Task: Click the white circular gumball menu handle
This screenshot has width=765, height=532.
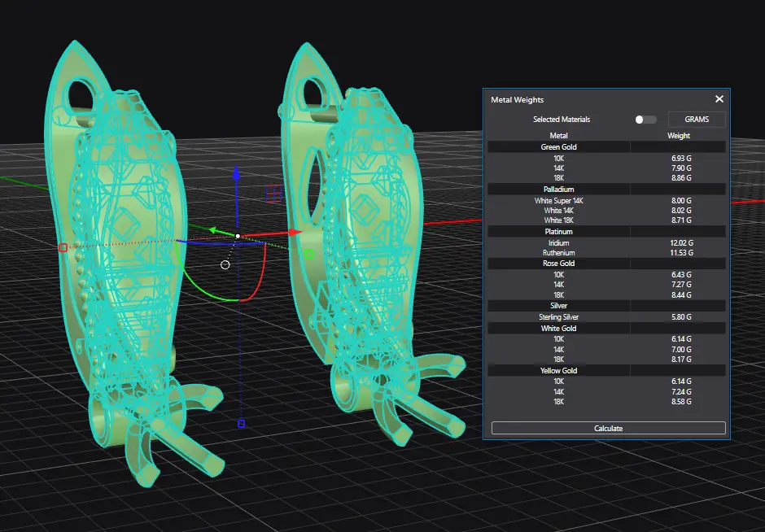Action: pyautogui.click(x=225, y=265)
